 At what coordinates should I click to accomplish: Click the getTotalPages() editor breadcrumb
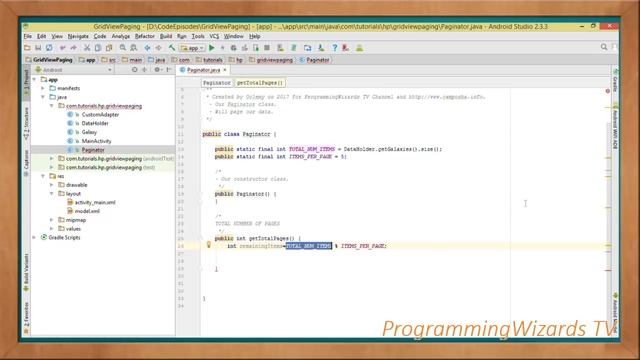(260, 83)
